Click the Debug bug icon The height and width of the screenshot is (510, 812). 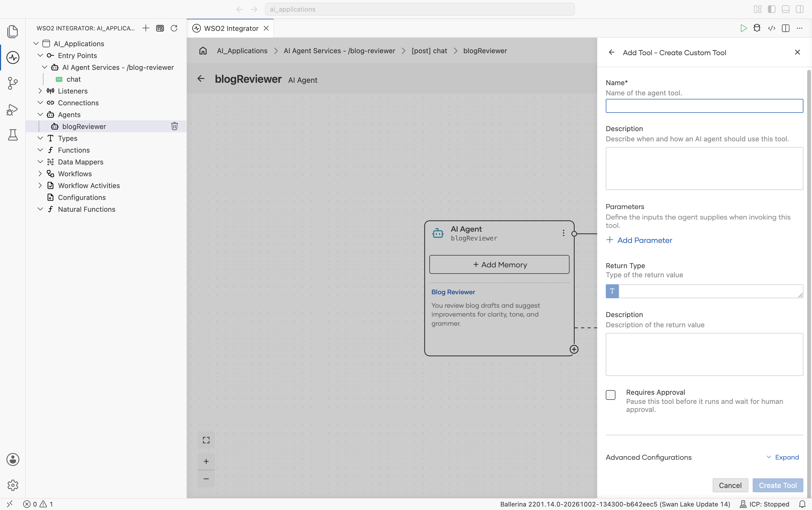[757, 28]
